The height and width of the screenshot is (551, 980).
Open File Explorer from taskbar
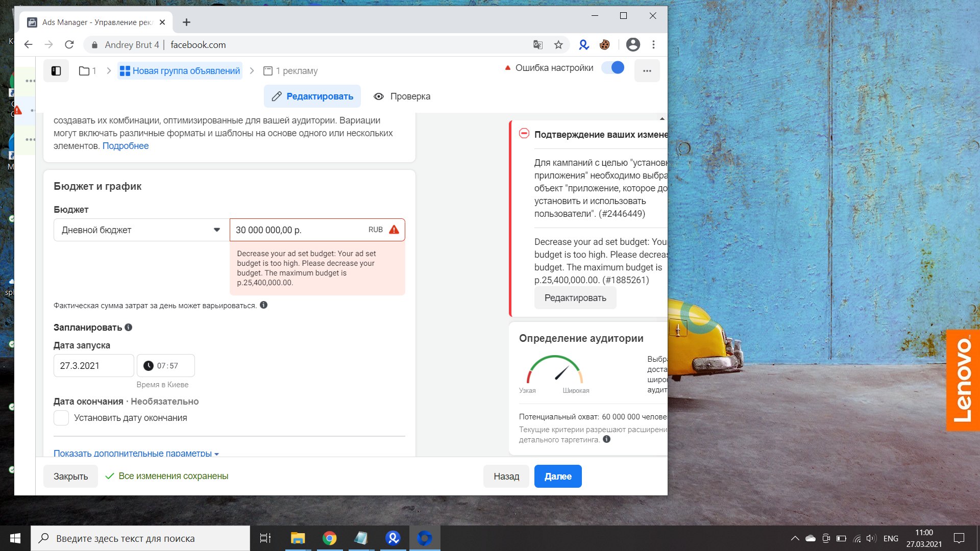[298, 538]
